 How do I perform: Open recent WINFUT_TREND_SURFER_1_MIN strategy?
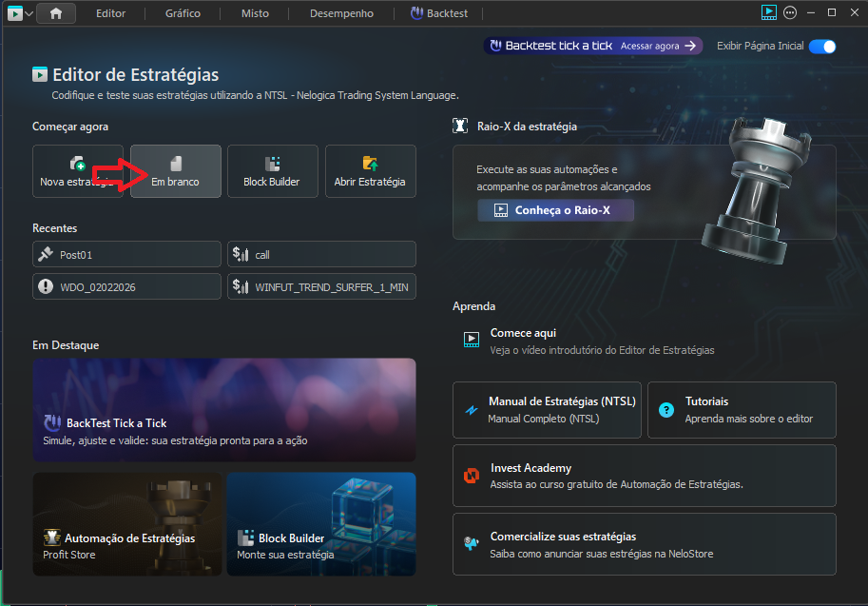[x=321, y=286]
